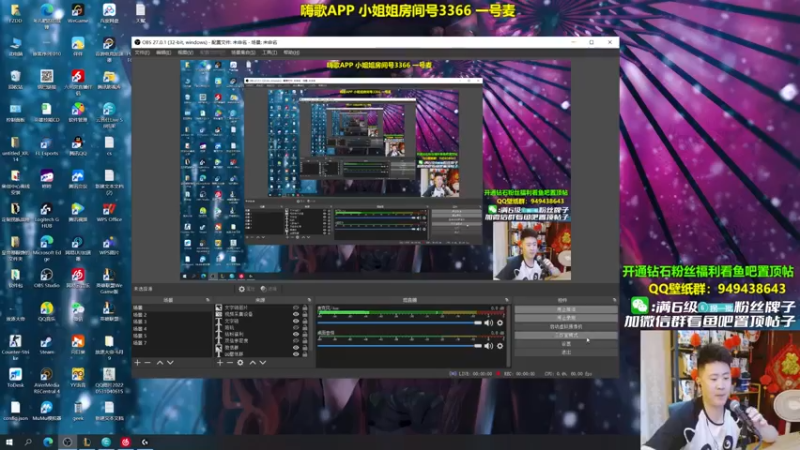Screen dimensions: 800x450
Task: Toggle visibility of last source QQ壁纸群
Action: (x=296, y=354)
